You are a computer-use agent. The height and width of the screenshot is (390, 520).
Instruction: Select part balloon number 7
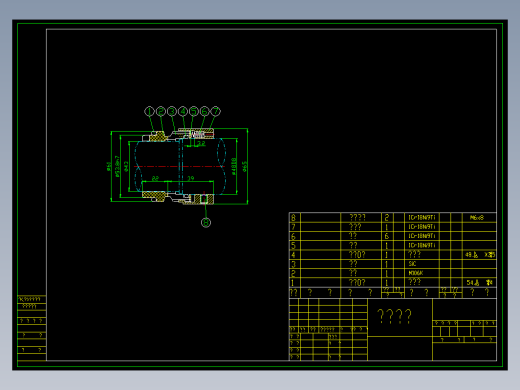coord(216,111)
